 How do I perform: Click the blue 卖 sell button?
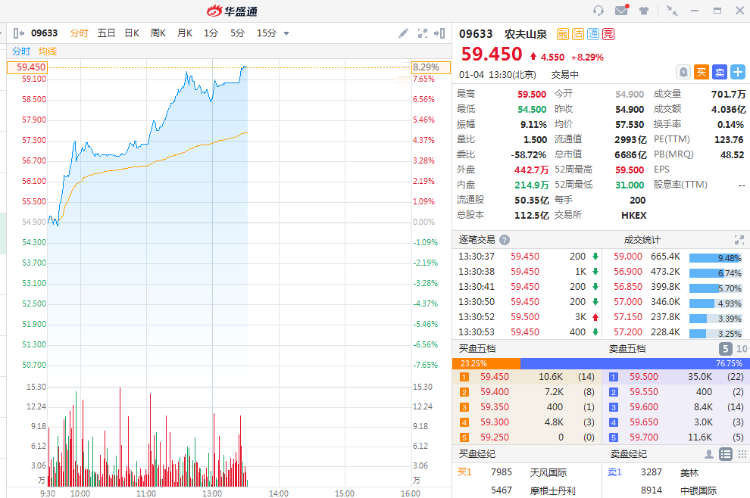click(719, 72)
